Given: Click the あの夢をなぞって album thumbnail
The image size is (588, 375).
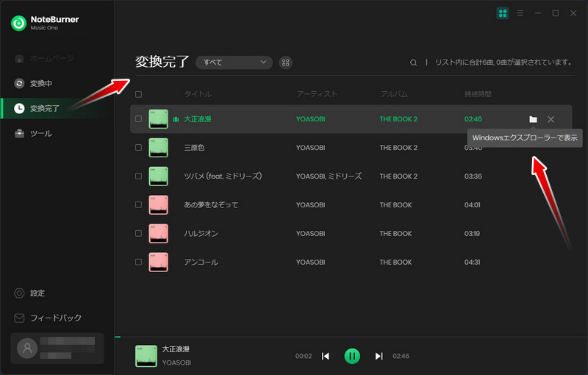Looking at the screenshot, I should point(158,204).
